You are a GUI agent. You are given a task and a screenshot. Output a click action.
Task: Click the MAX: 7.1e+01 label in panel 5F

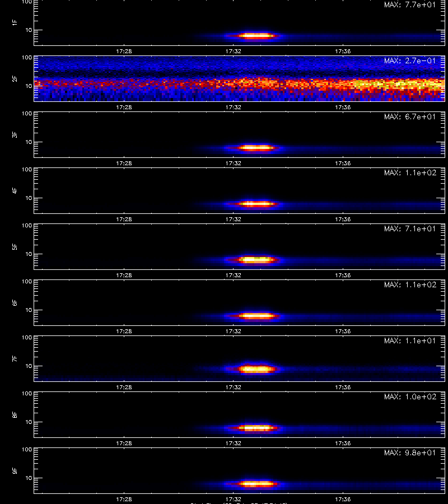[x=410, y=228]
